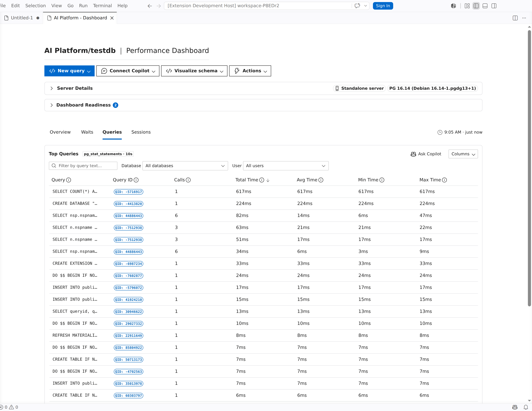Screen dimensions: 532x411
Task: Toggle the secondary side bar
Action: (494, 6)
